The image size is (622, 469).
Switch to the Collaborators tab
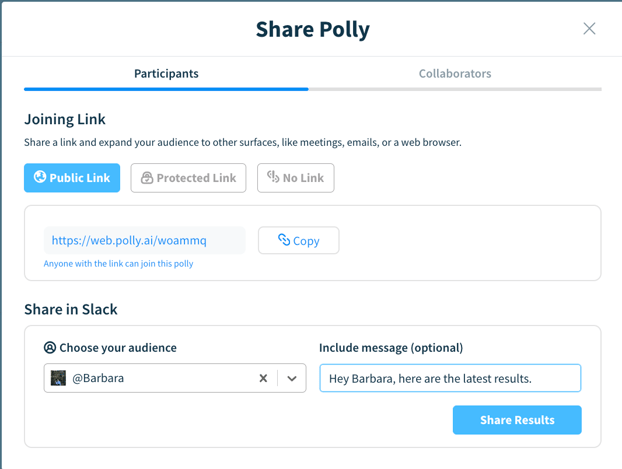[455, 74]
